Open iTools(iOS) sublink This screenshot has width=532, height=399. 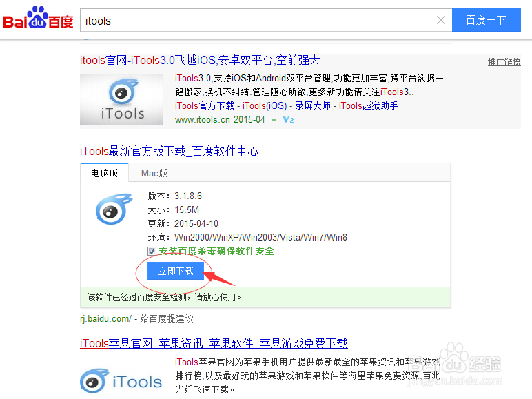tap(265, 106)
